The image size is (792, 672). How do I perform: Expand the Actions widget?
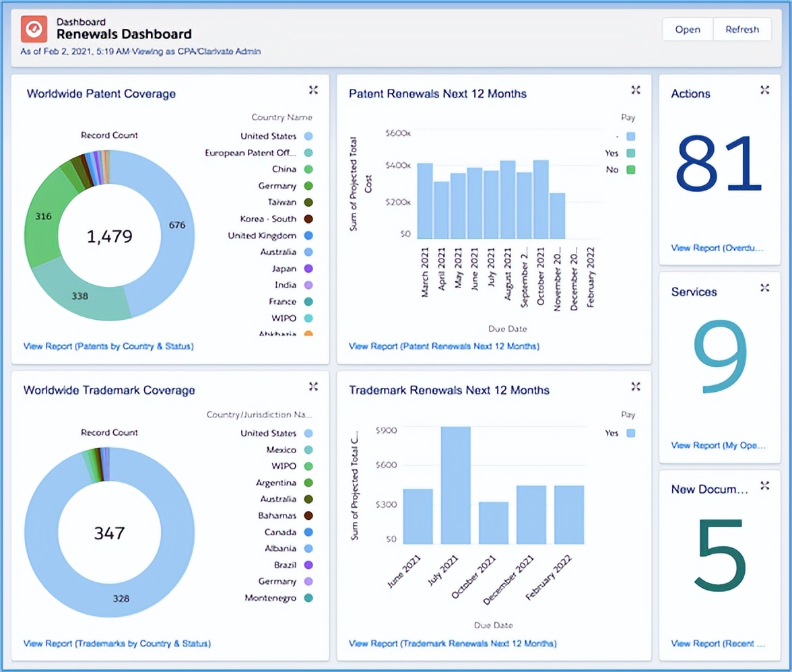pos(764,90)
